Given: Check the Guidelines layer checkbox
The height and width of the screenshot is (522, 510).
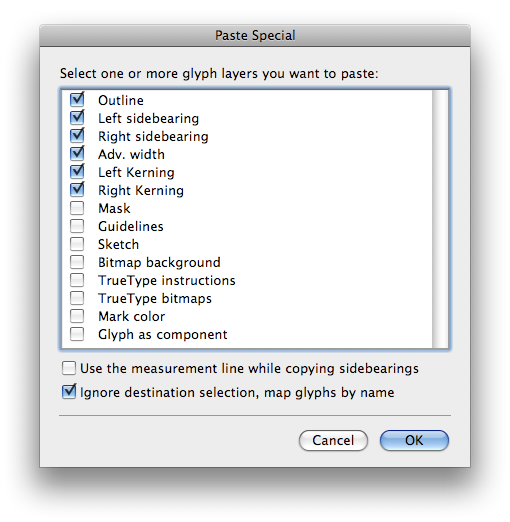Looking at the screenshot, I should [x=77, y=226].
